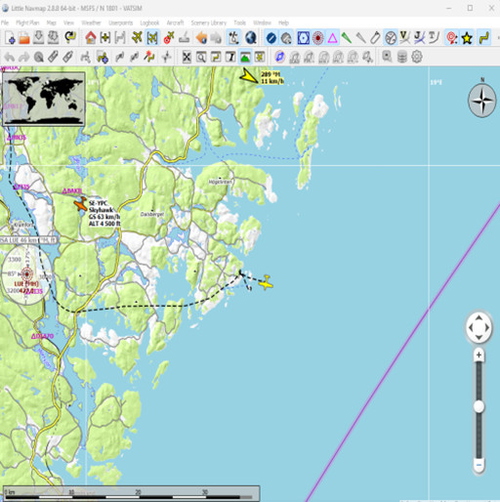Click the yellow aircraft over the sea
Screen dimensions: 500x502
click(266, 283)
